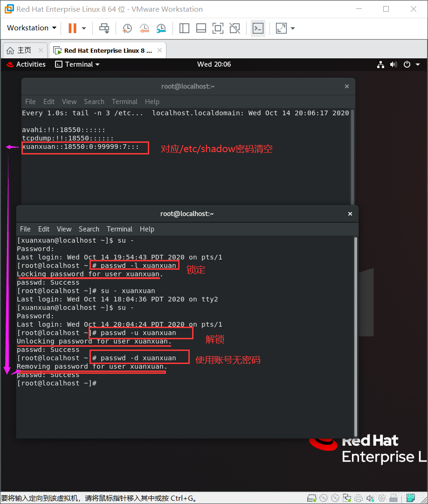The image size is (428, 504).
Task: Expand the system menu arrow in top bar
Action: [418, 64]
